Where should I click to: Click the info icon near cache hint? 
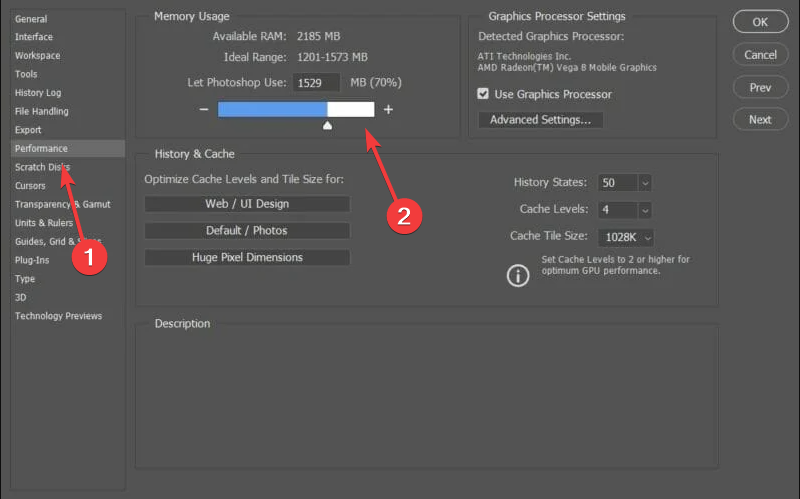point(518,276)
